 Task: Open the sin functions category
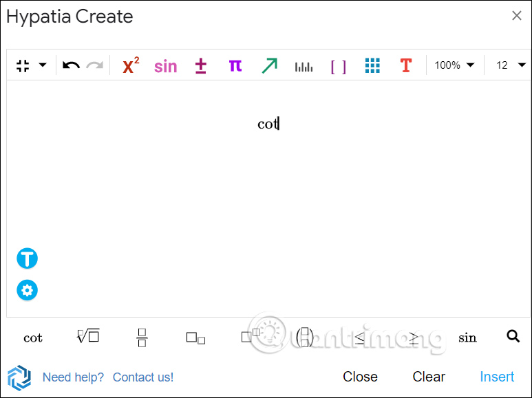166,66
